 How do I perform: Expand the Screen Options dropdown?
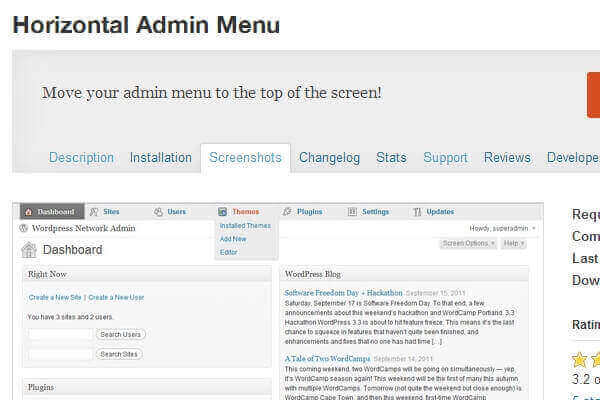[468, 243]
